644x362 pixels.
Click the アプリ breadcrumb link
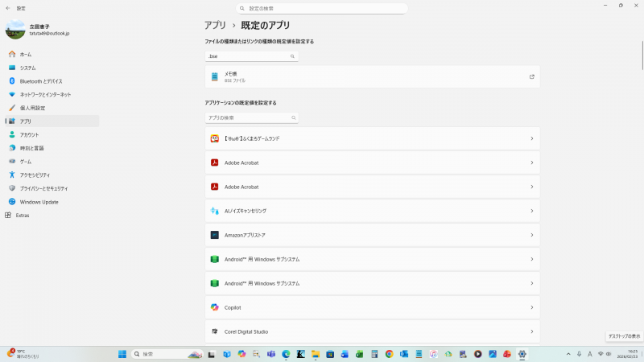[214, 26]
